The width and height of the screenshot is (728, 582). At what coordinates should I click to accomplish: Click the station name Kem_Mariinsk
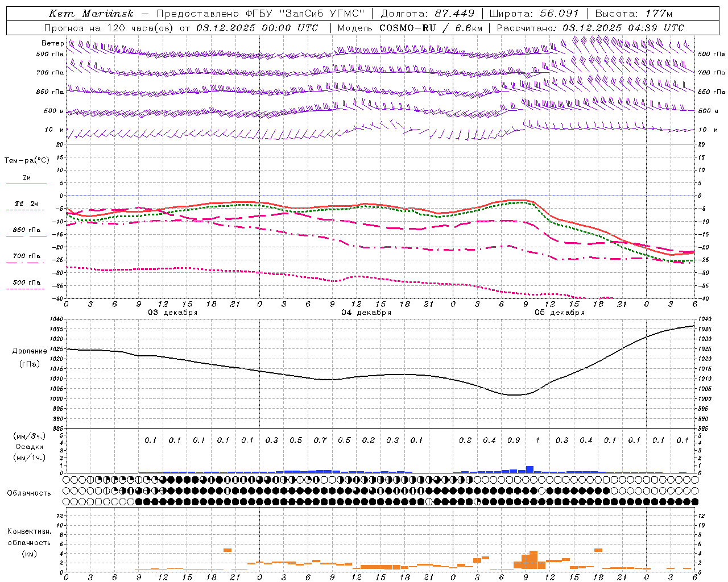[91, 14]
